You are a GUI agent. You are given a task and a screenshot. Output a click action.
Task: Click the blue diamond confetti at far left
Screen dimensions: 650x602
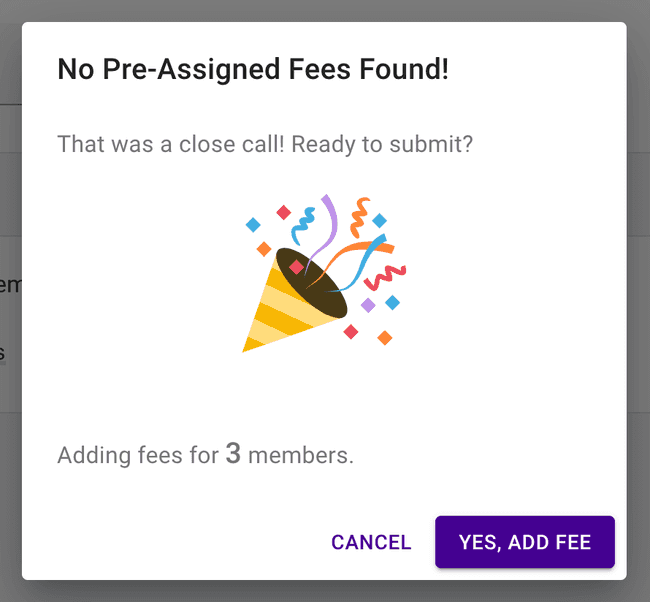click(x=253, y=224)
